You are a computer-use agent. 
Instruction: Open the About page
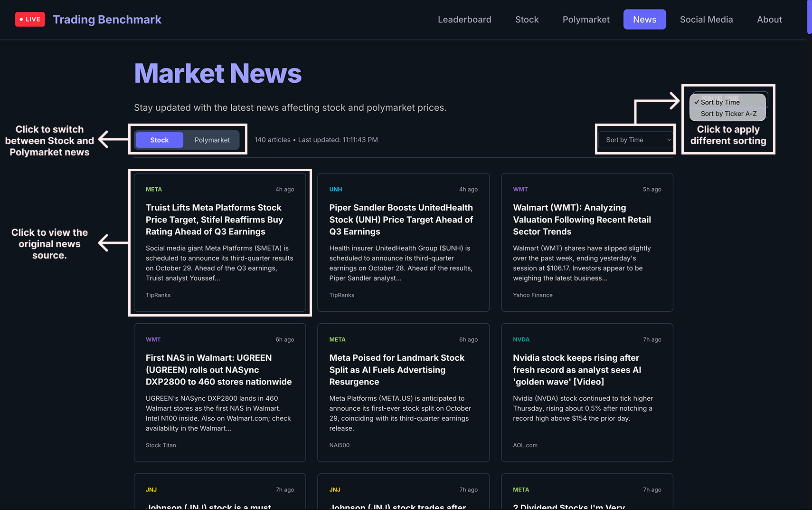[769, 19]
